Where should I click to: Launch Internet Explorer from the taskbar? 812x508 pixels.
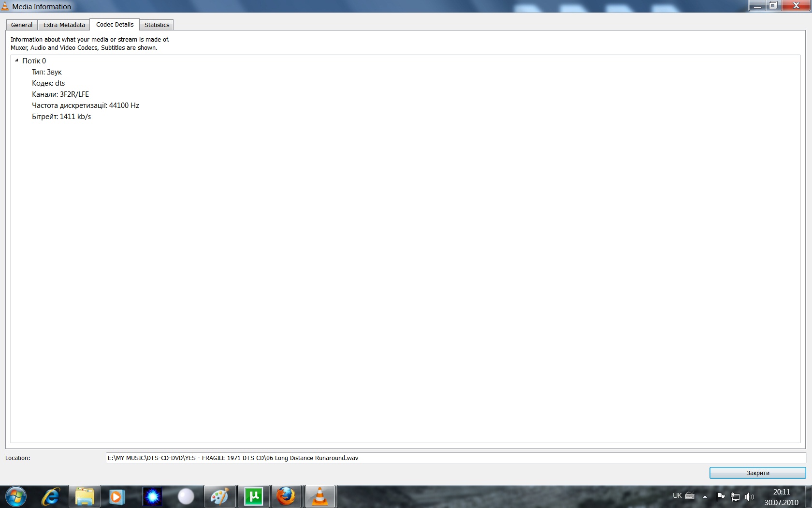(51, 496)
